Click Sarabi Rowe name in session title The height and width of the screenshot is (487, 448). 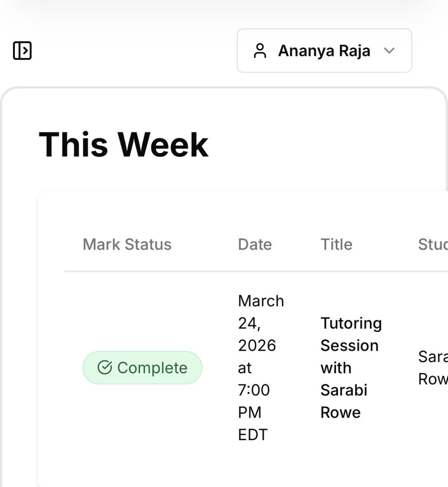tap(343, 401)
